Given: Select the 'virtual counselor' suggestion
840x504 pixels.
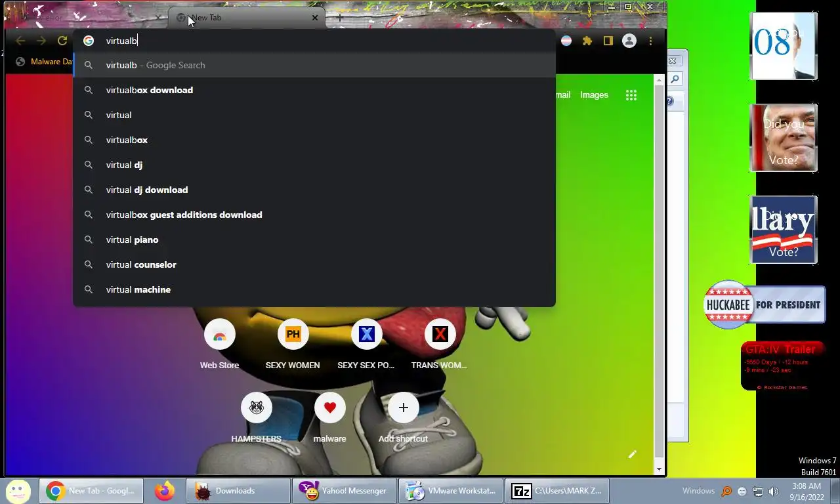Looking at the screenshot, I should [314, 264].
